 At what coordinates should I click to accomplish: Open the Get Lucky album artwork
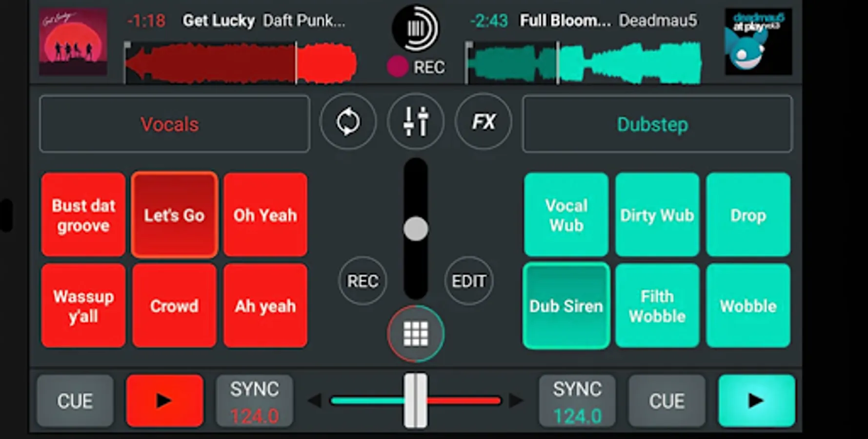click(73, 42)
